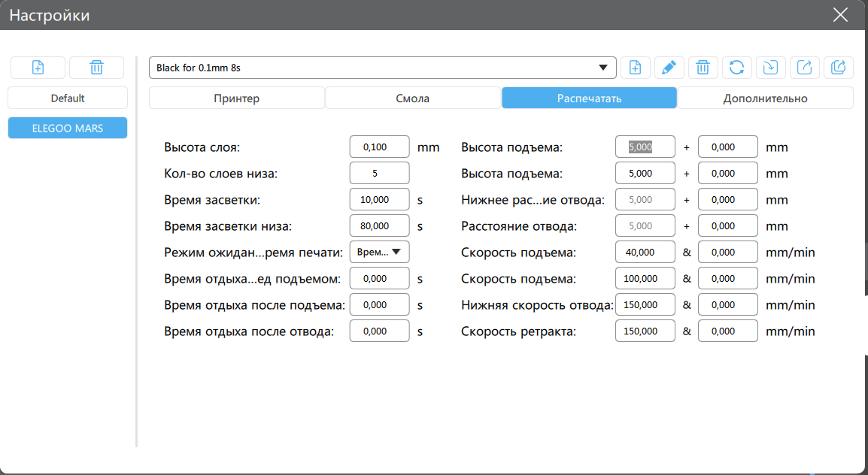
Task: Focus the Время засветки низа field
Action: pos(379,225)
